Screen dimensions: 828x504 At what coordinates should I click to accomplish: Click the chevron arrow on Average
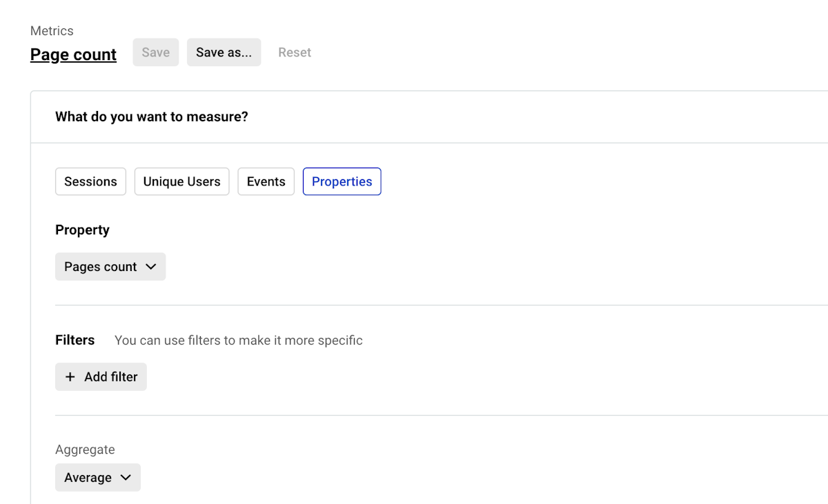point(126,478)
